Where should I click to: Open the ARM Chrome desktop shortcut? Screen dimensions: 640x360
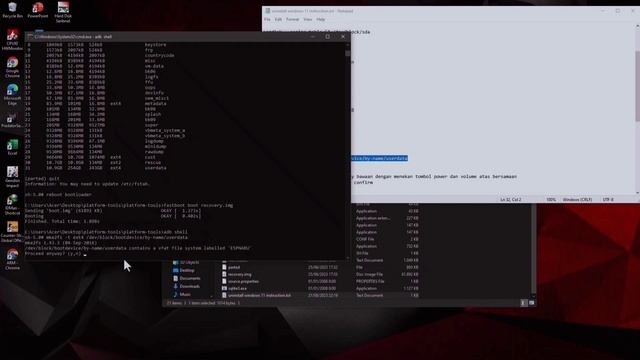click(12, 259)
